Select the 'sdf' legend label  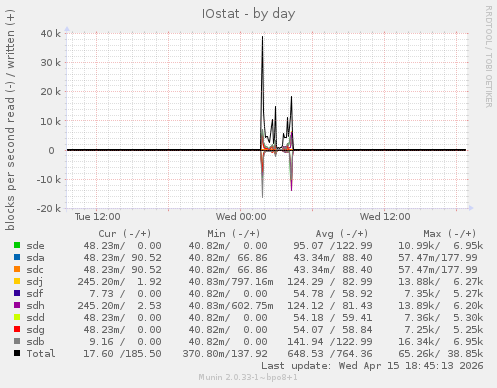[35, 294]
